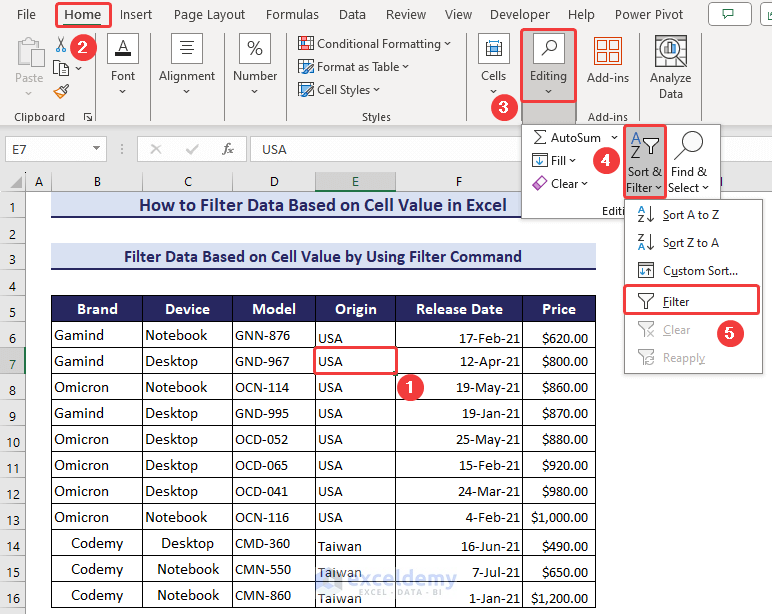Open the Analyze Data tool
The height and width of the screenshot is (614, 772).
pos(670,66)
